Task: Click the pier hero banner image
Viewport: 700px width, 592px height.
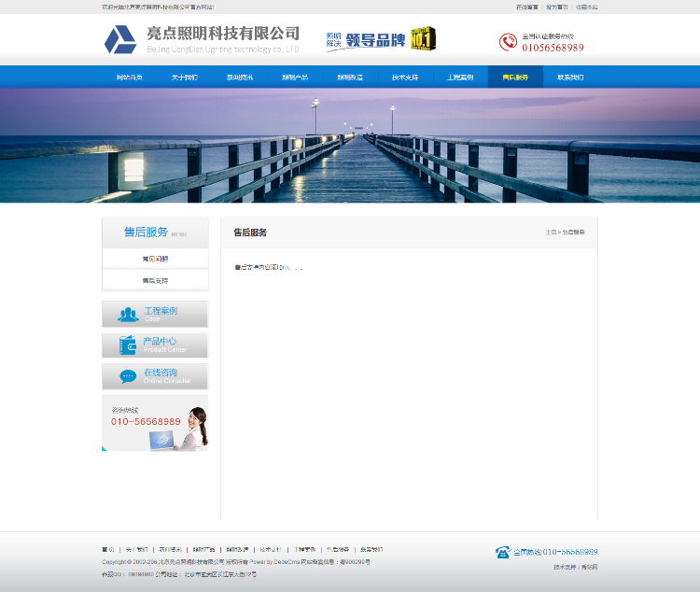Action: (350, 146)
